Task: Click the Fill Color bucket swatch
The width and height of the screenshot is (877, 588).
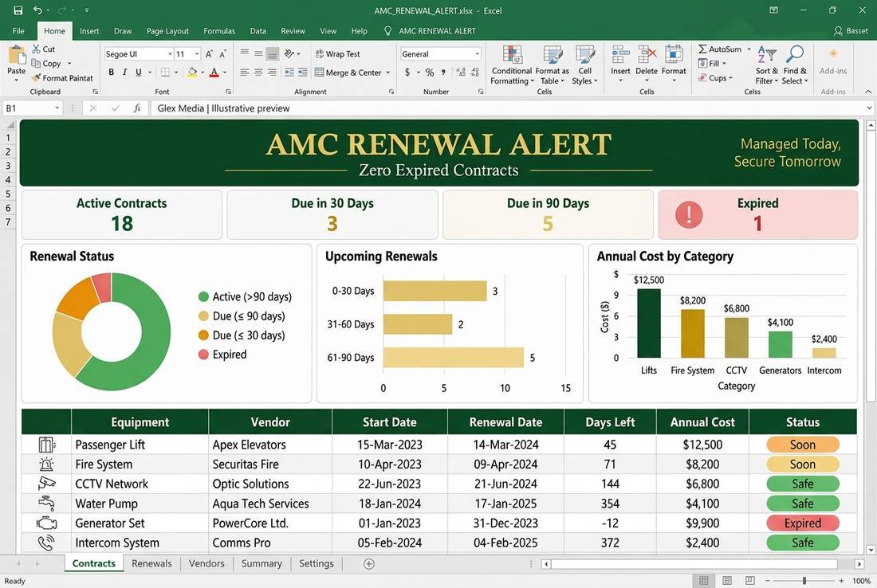Action: coord(192,72)
